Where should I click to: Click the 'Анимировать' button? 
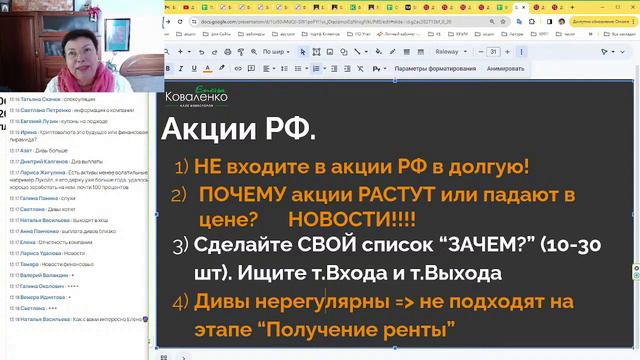tap(505, 69)
